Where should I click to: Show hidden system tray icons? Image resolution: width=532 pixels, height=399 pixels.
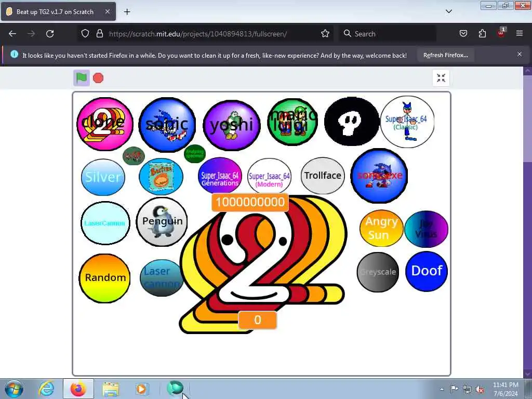click(x=442, y=389)
